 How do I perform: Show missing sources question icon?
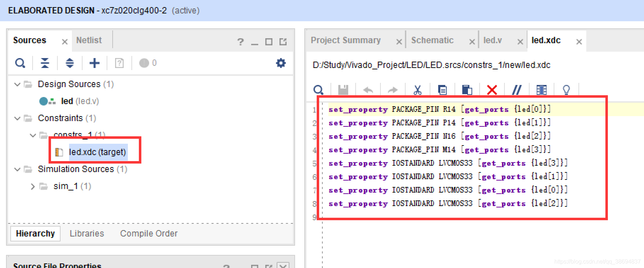[119, 63]
